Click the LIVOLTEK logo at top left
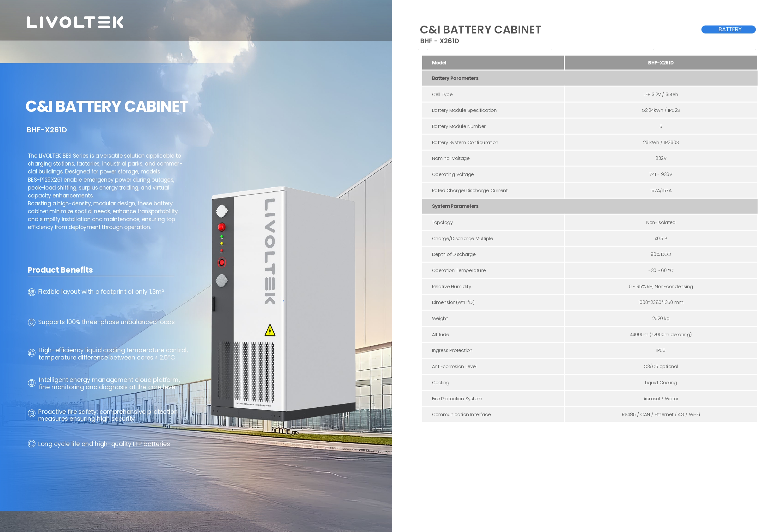 click(75, 22)
